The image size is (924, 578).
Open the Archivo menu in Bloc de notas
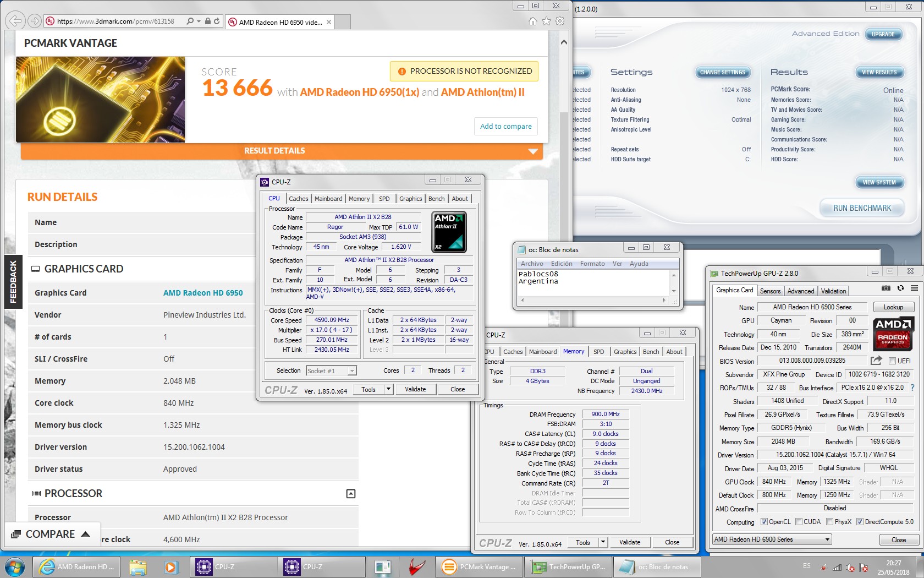(x=532, y=264)
